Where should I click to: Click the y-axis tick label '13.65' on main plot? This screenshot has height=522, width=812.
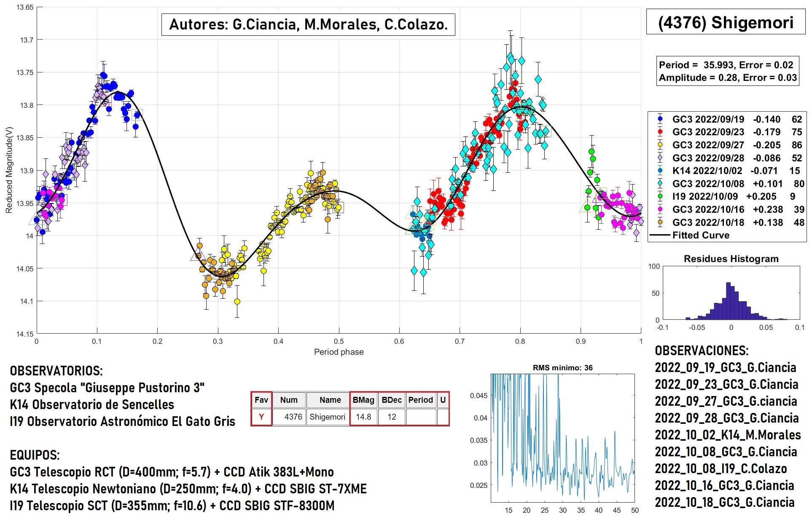tap(25, 7)
